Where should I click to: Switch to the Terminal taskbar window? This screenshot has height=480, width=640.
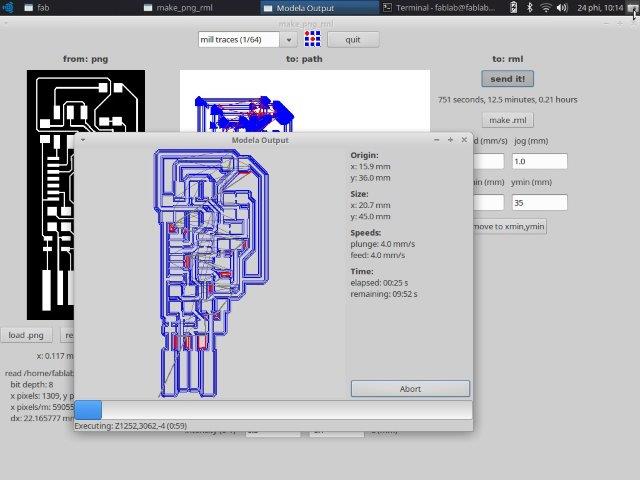pos(441,7)
